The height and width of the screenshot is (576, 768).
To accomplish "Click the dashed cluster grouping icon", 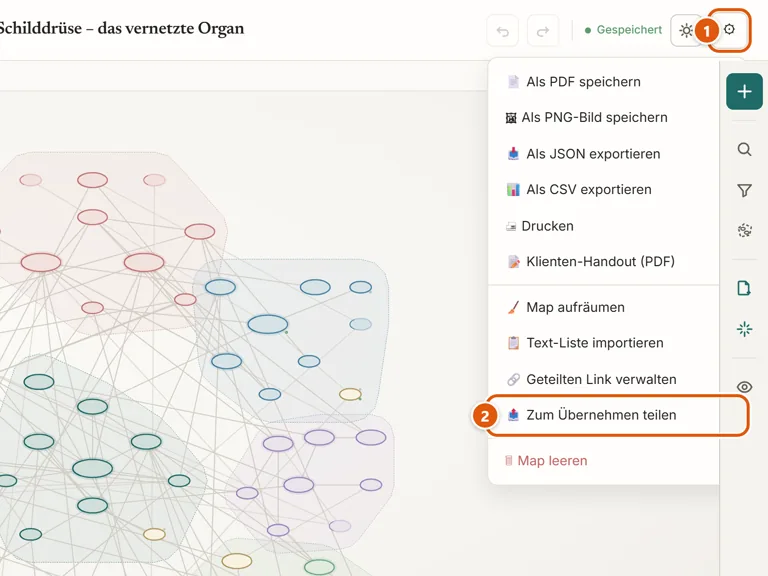I will point(744,230).
